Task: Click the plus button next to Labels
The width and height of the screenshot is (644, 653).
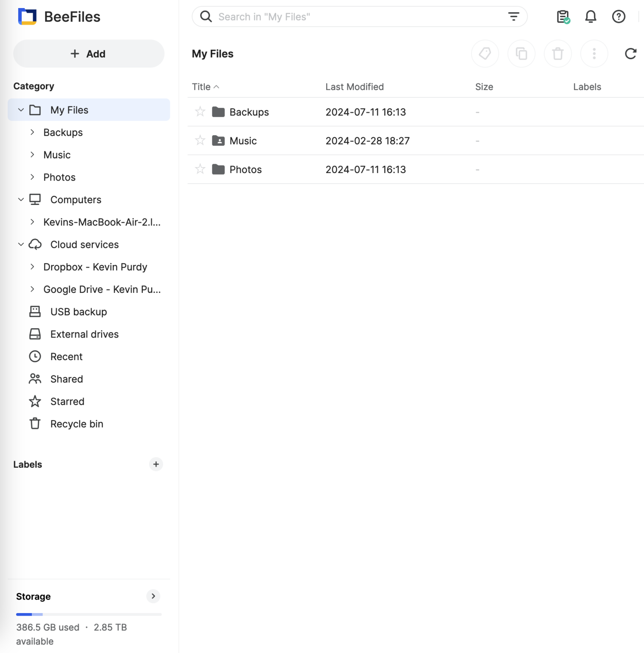Action: (x=156, y=464)
